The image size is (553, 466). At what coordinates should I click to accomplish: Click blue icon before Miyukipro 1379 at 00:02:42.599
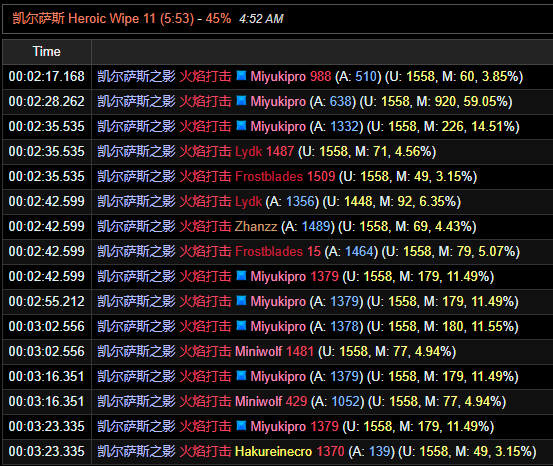[241, 276]
